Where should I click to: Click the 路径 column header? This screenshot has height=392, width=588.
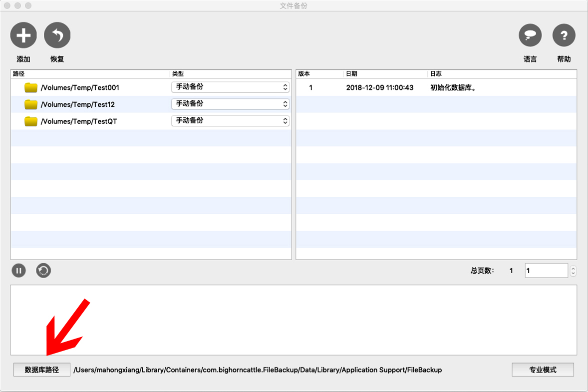pyautogui.click(x=90, y=74)
